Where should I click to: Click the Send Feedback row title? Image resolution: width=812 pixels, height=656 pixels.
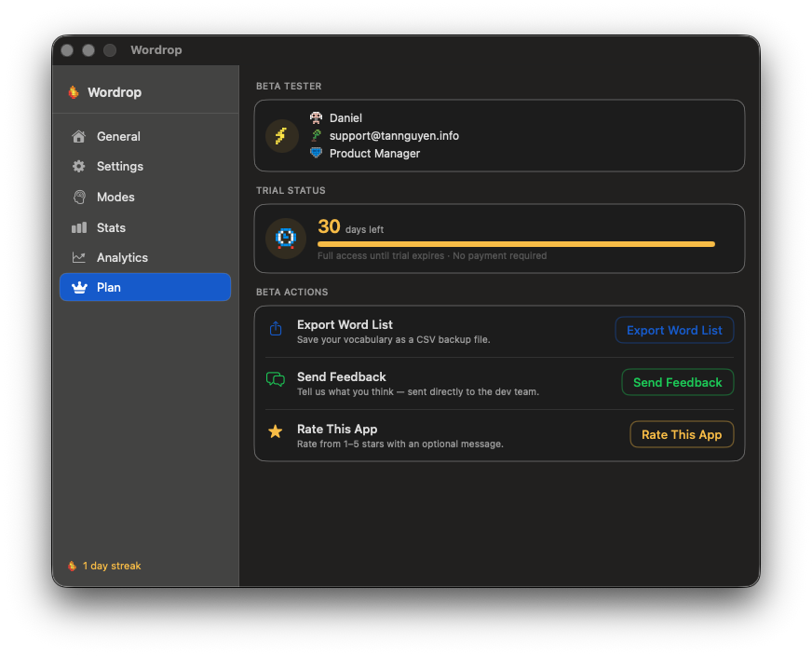[341, 376]
